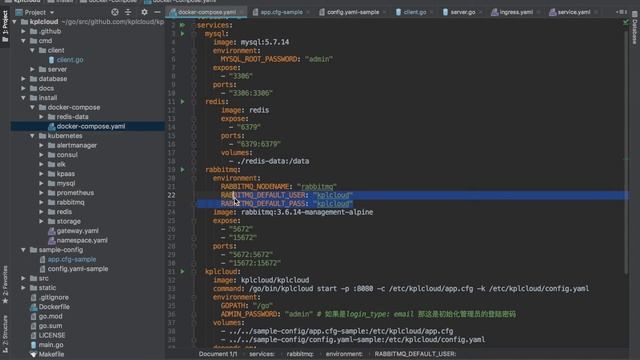Hide the Project panel with the minus icon
This screenshot has height=360, width=640.
pos(158,12)
